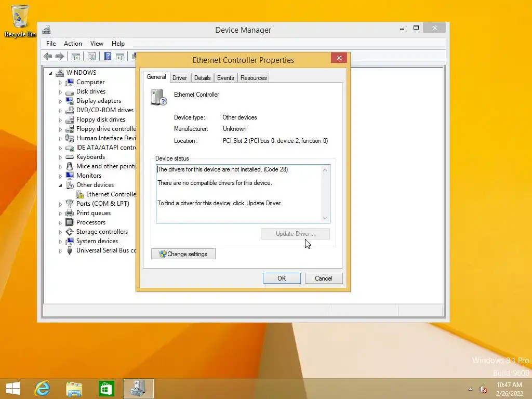Open the Recycle Bin desktop icon
The image size is (532, 399).
(x=20, y=21)
